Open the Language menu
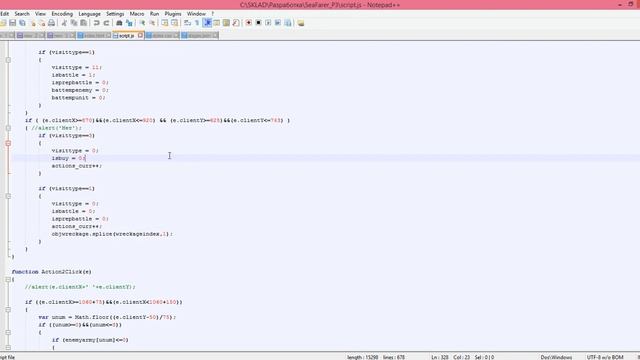The width and height of the screenshot is (640, 360). [89, 13]
